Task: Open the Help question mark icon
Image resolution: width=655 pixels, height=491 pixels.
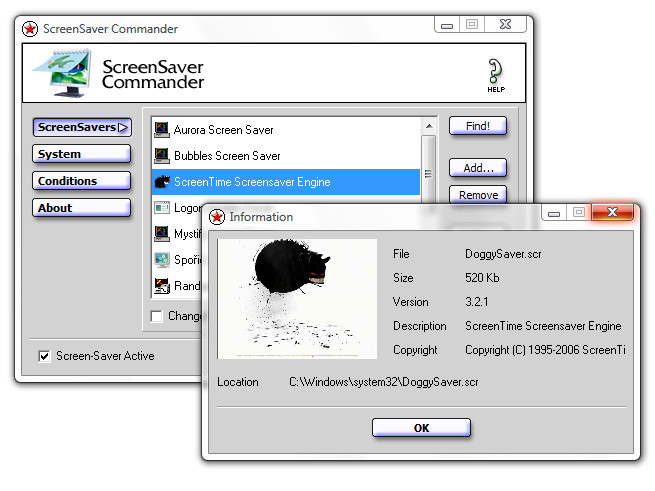Action: coord(496,75)
